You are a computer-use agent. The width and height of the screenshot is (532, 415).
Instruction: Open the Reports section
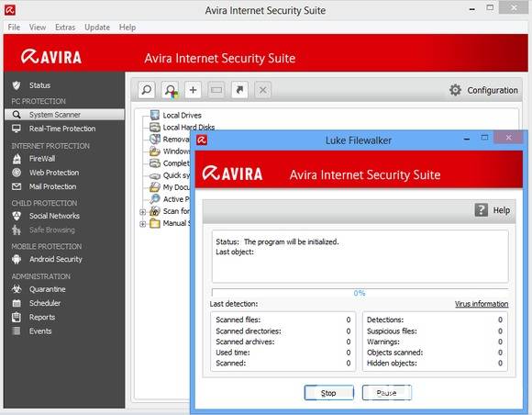click(x=42, y=317)
